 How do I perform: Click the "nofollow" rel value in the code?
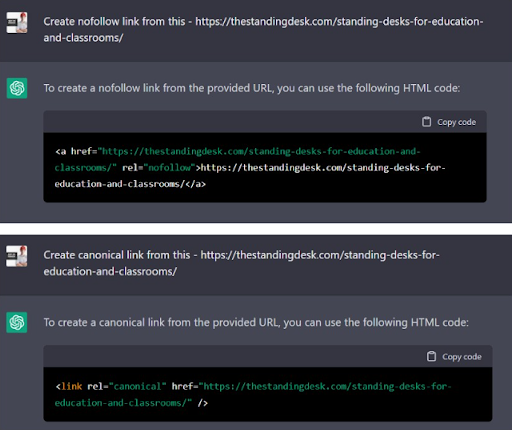(169, 167)
